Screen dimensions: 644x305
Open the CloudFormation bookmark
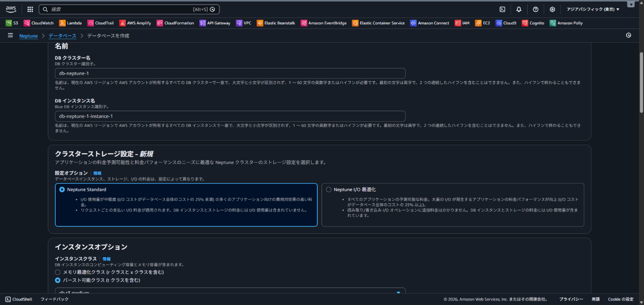[175, 23]
